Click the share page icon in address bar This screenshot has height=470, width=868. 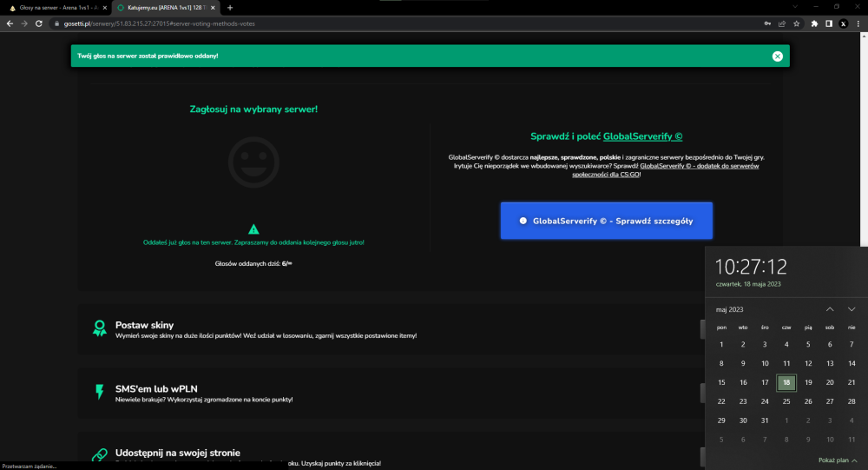pyautogui.click(x=782, y=23)
